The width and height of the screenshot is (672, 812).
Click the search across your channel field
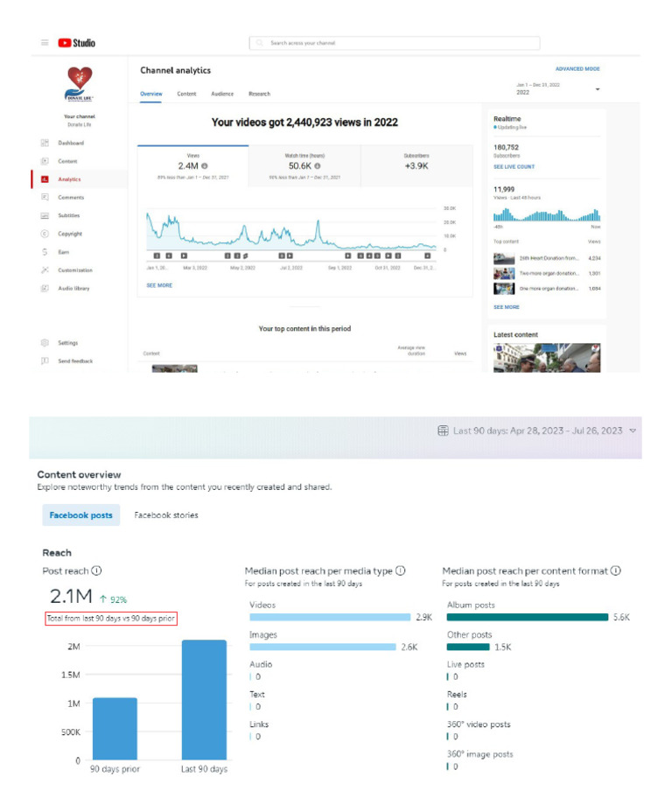point(395,43)
